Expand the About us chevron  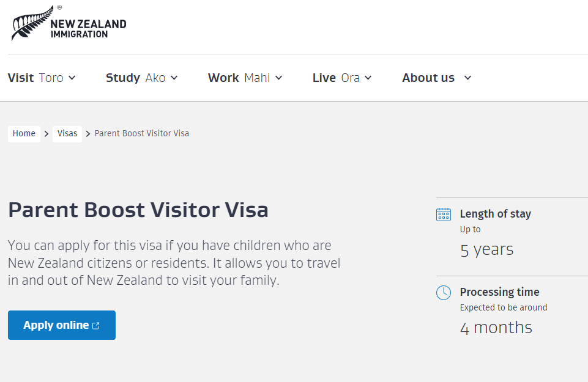468,78
